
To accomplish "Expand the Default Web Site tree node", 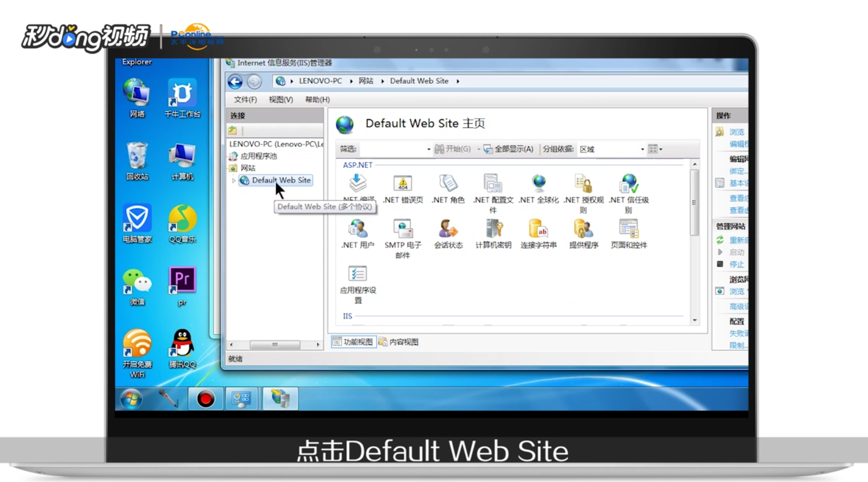I will [234, 180].
